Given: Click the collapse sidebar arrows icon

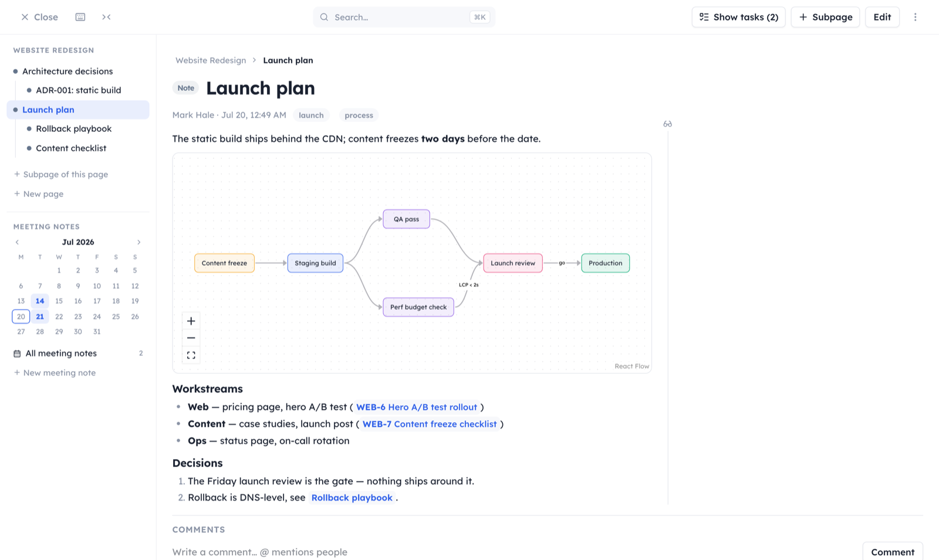Looking at the screenshot, I should coord(106,17).
